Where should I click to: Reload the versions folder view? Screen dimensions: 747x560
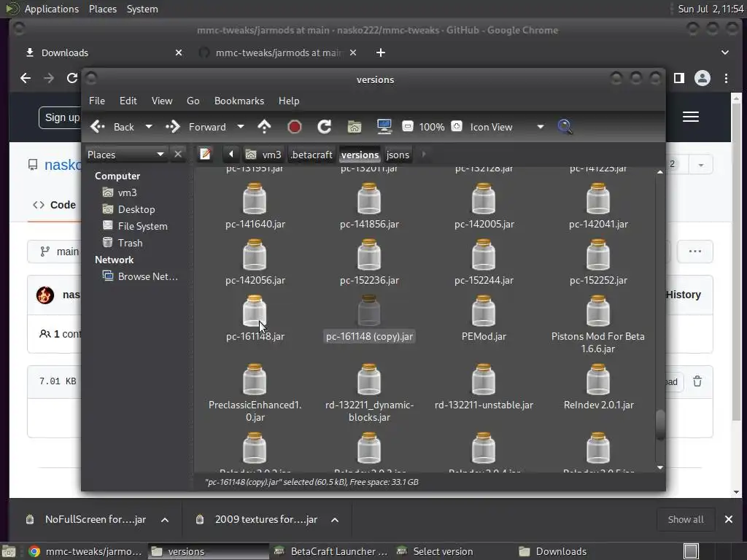[x=325, y=127]
